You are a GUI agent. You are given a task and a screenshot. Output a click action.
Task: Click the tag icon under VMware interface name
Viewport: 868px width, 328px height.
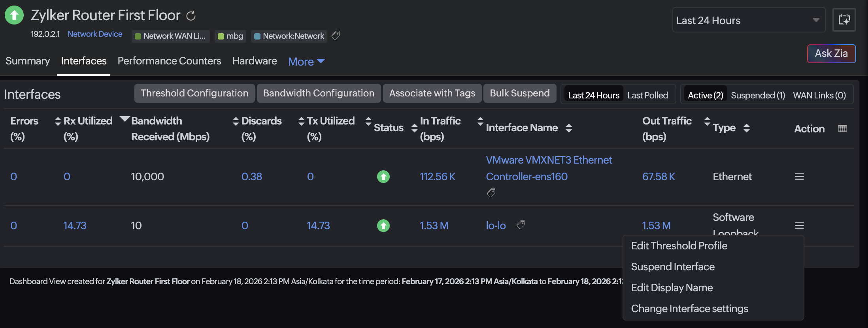click(491, 193)
